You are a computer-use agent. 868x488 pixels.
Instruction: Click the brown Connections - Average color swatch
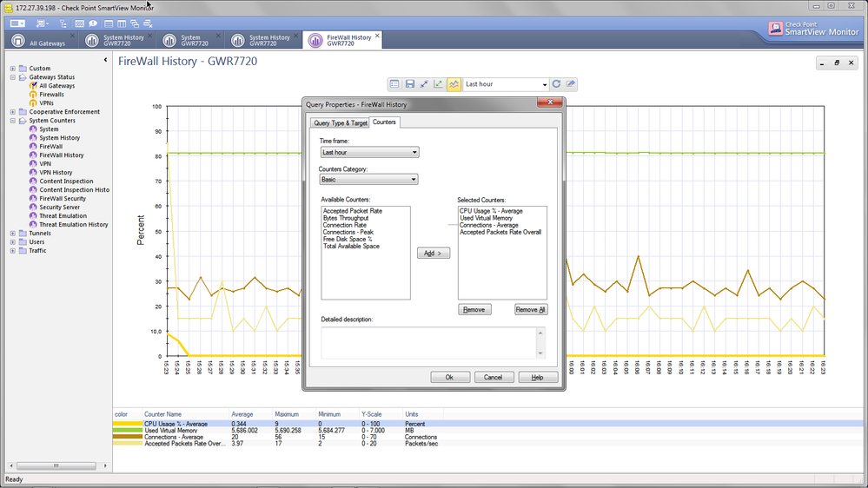(x=128, y=437)
